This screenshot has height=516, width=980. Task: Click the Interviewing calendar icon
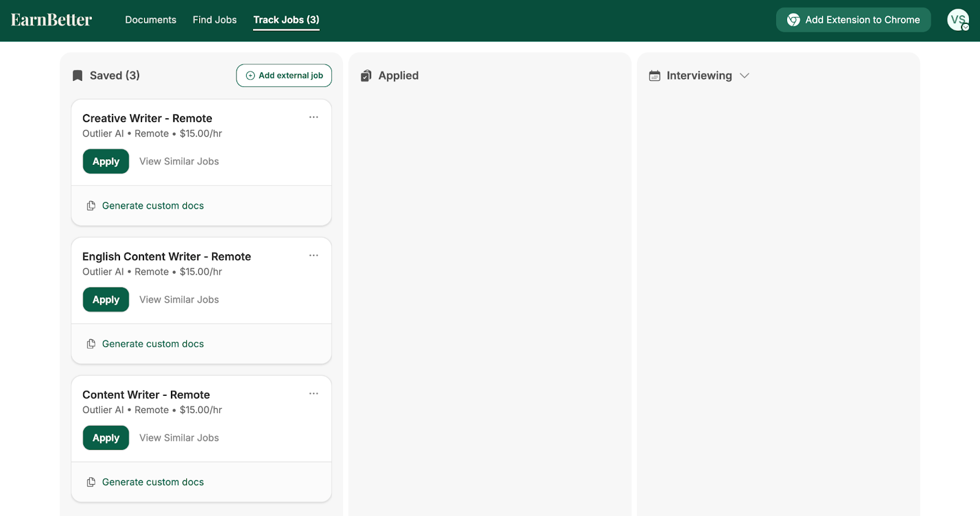(x=655, y=75)
